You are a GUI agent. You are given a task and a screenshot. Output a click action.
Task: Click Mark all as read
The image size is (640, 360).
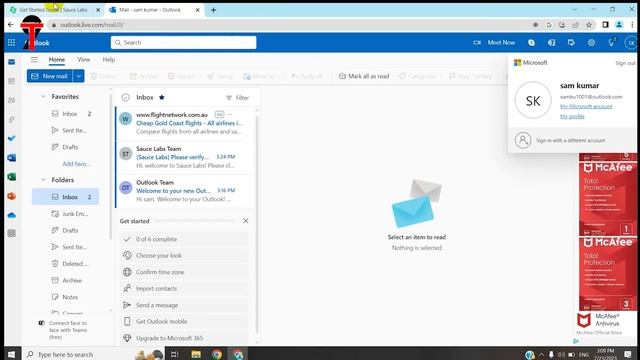pyautogui.click(x=364, y=76)
